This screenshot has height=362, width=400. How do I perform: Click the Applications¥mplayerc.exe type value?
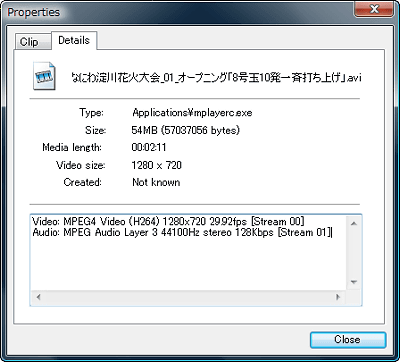(192, 113)
